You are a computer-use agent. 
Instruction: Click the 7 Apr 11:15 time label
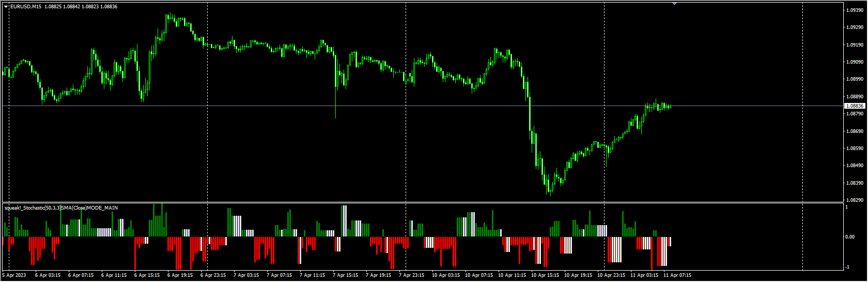pyautogui.click(x=312, y=275)
